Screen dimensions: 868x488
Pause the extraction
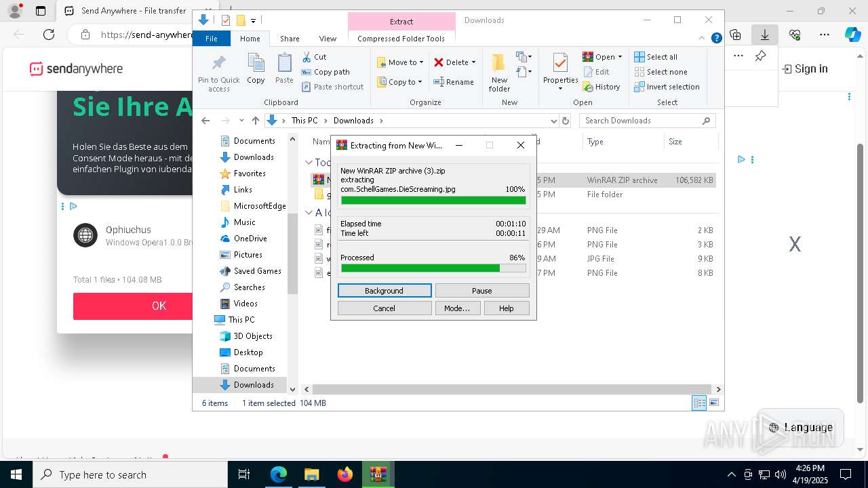[482, 291]
